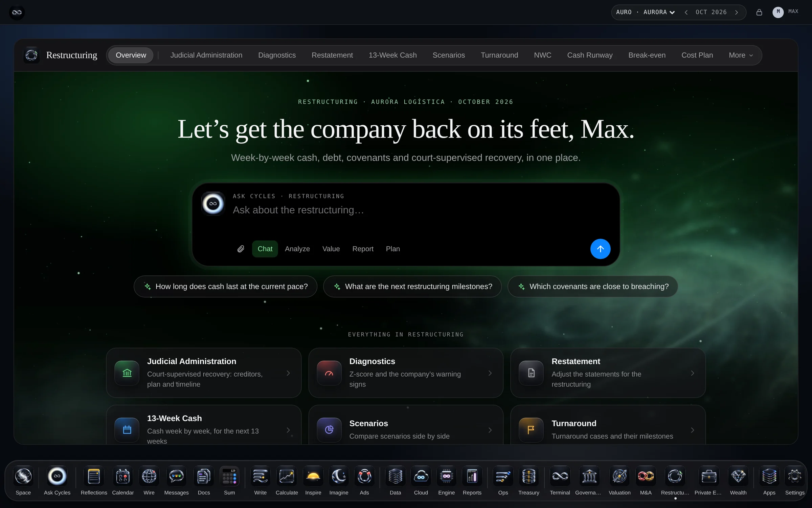Switch to Analyze mode
The width and height of the screenshot is (812, 508).
[297, 249]
